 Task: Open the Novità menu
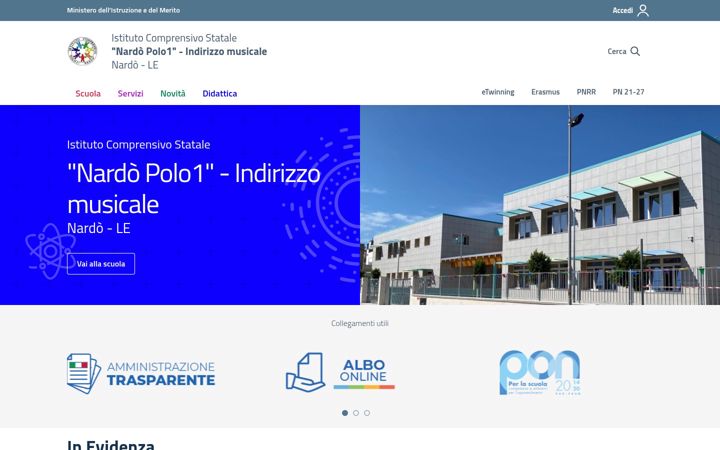click(x=173, y=93)
